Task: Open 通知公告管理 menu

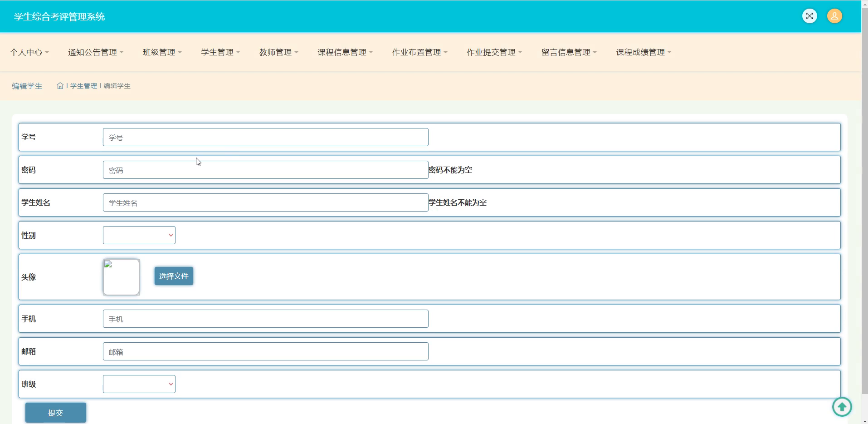Action: click(x=96, y=52)
